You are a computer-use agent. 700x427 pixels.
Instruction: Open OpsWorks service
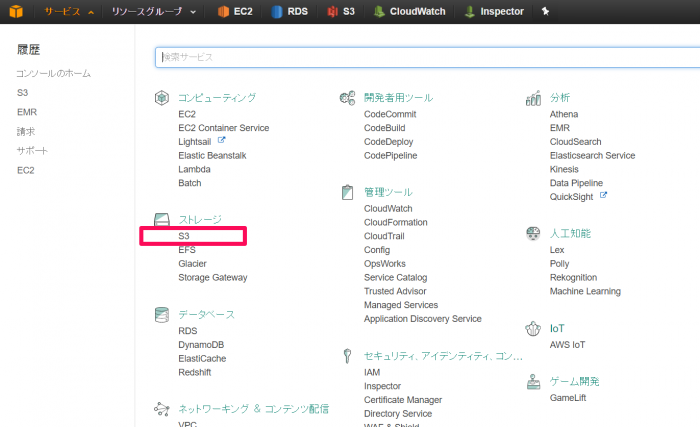click(x=384, y=264)
